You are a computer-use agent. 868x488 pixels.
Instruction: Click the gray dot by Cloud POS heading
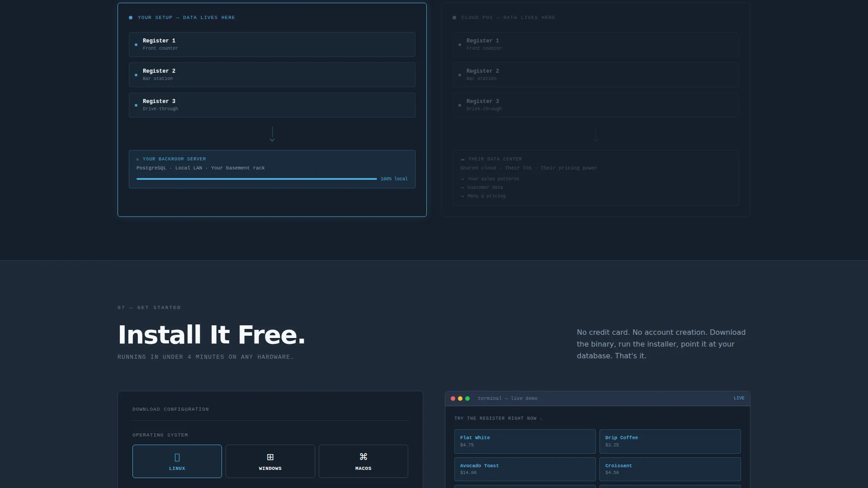[454, 18]
